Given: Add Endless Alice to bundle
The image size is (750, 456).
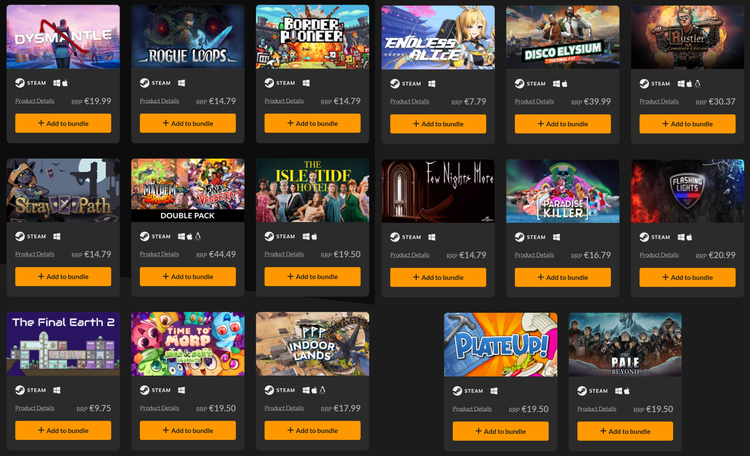Looking at the screenshot, I should point(438,124).
